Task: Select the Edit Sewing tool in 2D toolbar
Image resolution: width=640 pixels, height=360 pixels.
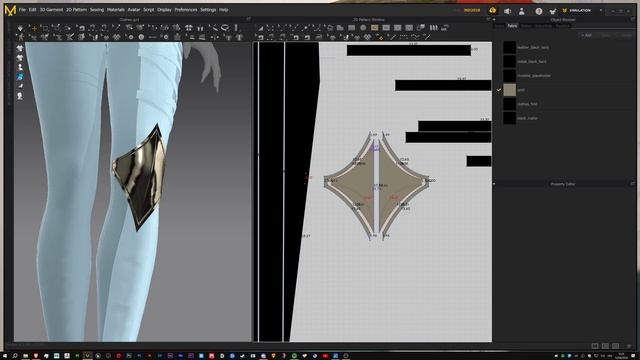Action: pos(260,37)
